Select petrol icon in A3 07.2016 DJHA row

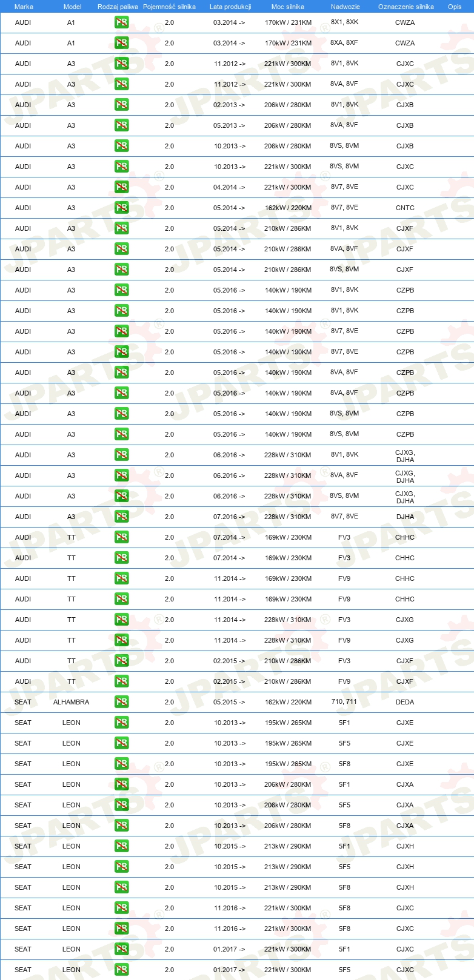(x=122, y=517)
